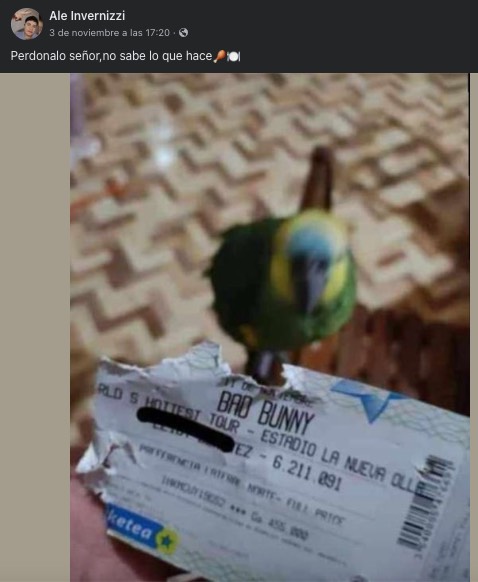The image size is (478, 582).
Task: Click the Estadio La Nueva Olla text
Action: pyautogui.click(x=343, y=461)
